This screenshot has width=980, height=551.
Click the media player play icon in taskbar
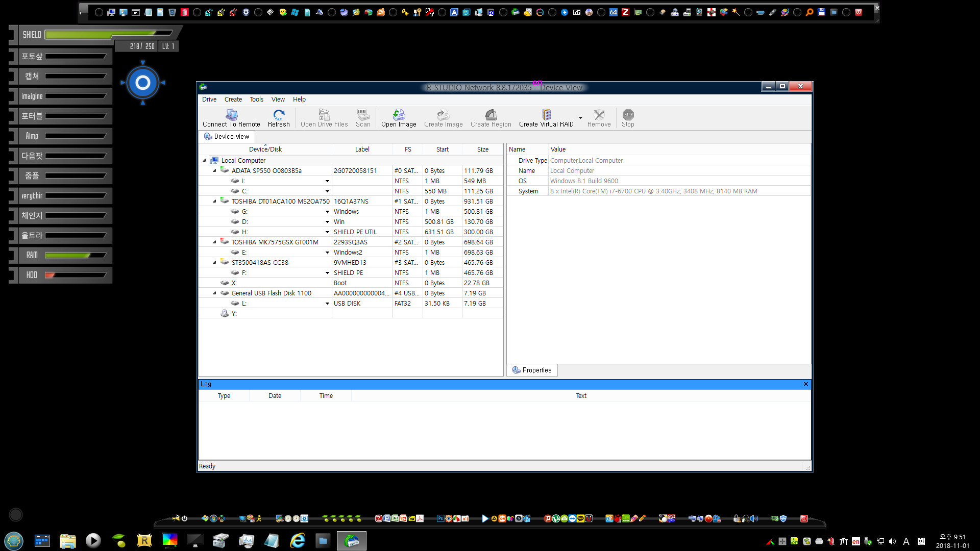(x=93, y=540)
